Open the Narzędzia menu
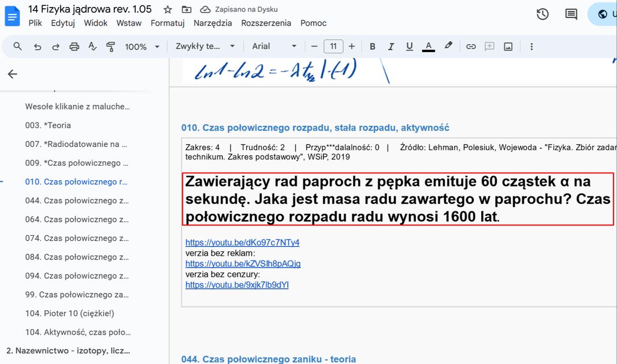Image resolution: width=617 pixels, height=364 pixels. [213, 23]
